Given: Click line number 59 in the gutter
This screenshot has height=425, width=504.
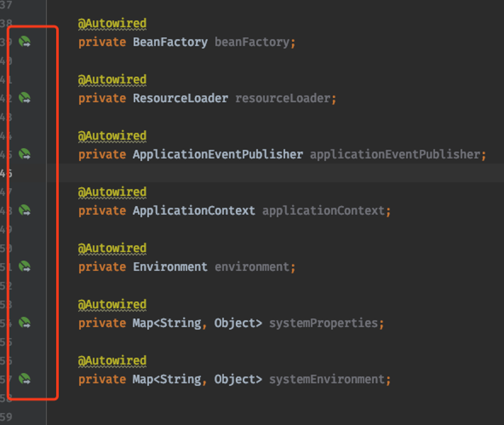Looking at the screenshot, I should (x=6, y=417).
